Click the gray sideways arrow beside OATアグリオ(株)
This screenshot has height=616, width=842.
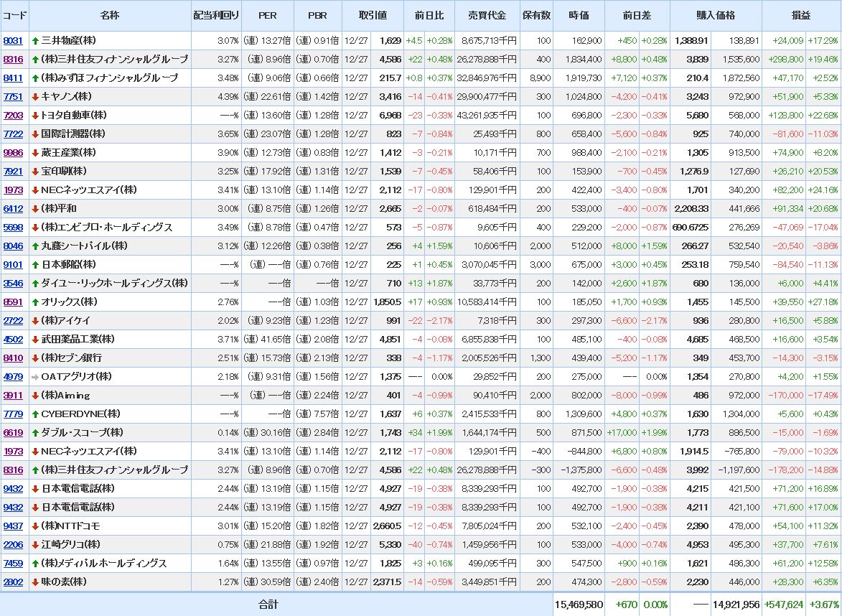pos(35,377)
